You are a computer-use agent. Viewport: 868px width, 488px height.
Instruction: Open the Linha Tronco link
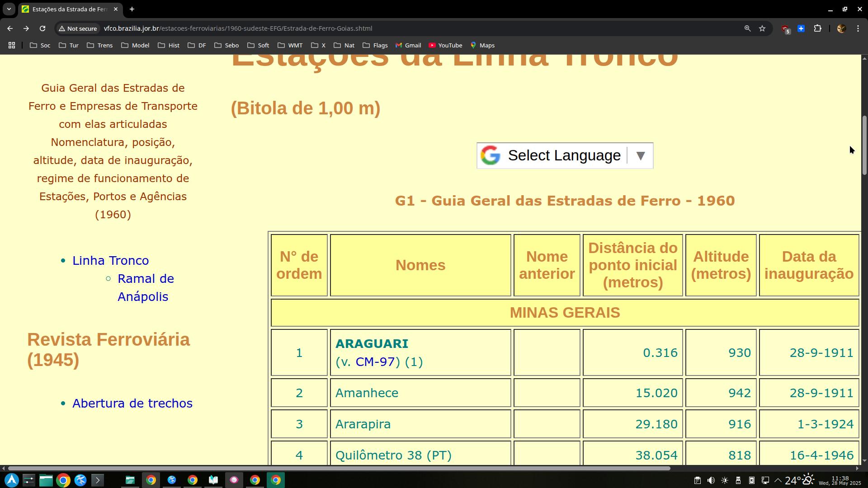(110, 261)
